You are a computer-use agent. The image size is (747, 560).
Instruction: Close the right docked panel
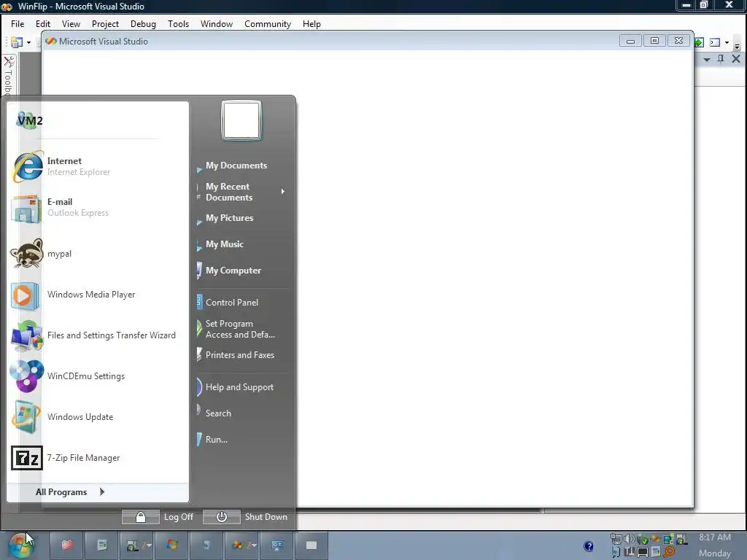pyautogui.click(x=736, y=58)
